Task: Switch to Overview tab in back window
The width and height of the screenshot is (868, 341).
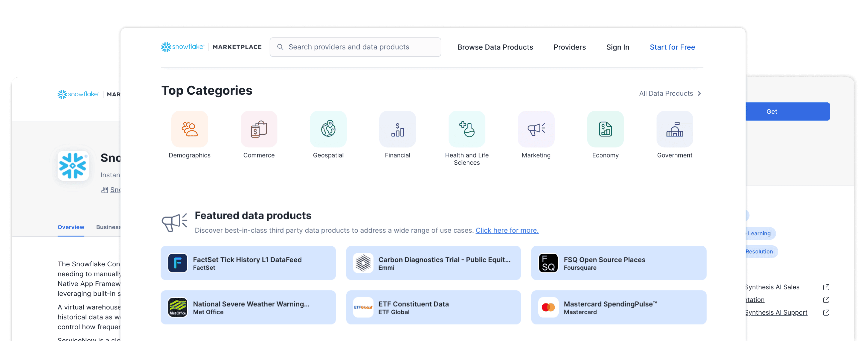Action: (71, 227)
